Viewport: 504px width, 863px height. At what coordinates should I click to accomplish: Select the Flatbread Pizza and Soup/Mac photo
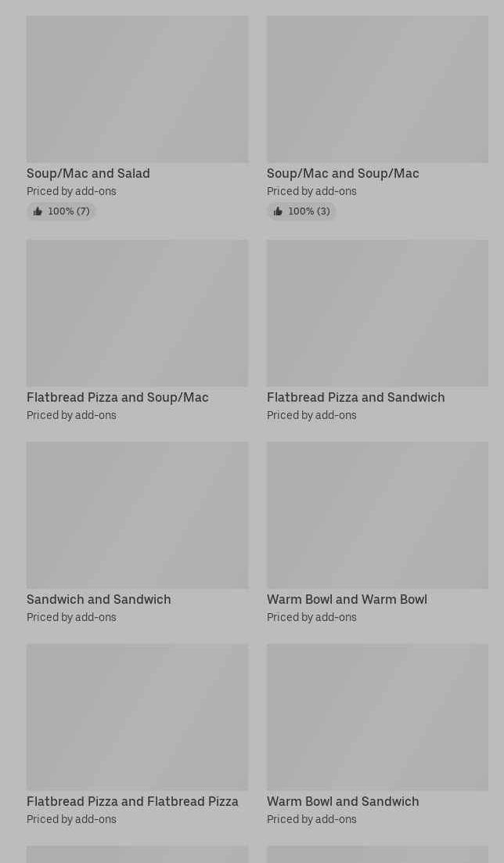[x=137, y=313]
